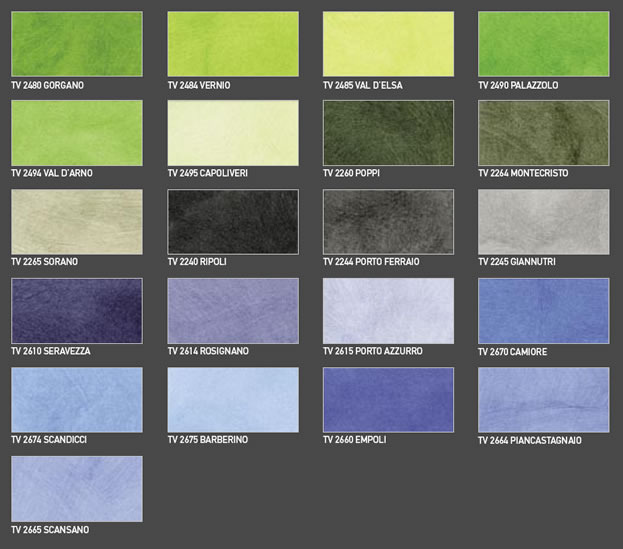The width and height of the screenshot is (623, 549).
Task: Click the label 'TV 2495 CAPOLIVERI'
Action: [208, 173]
